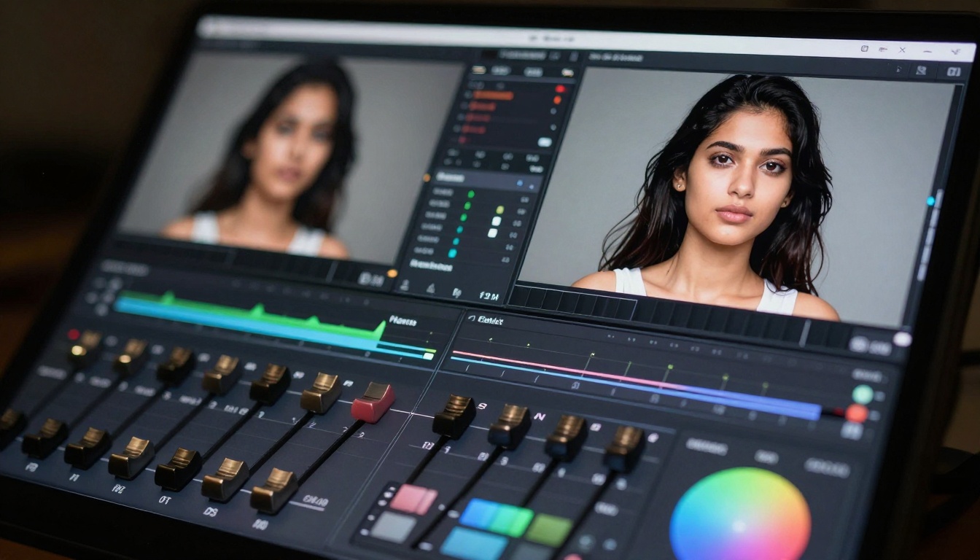980x560 pixels.
Task: Select the pink pad below the faders
Action: [x=413, y=499]
